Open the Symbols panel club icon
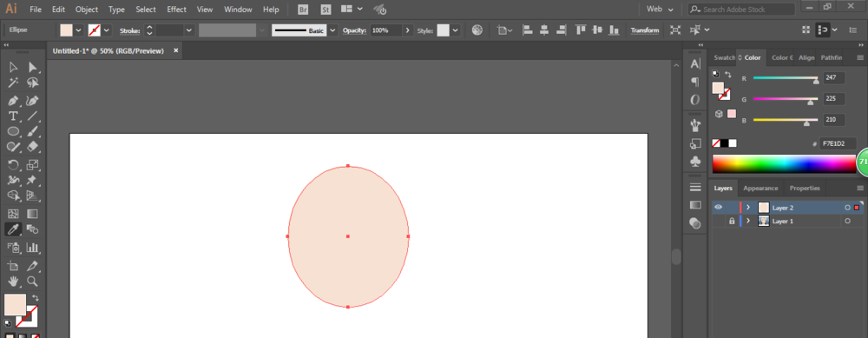 695,162
